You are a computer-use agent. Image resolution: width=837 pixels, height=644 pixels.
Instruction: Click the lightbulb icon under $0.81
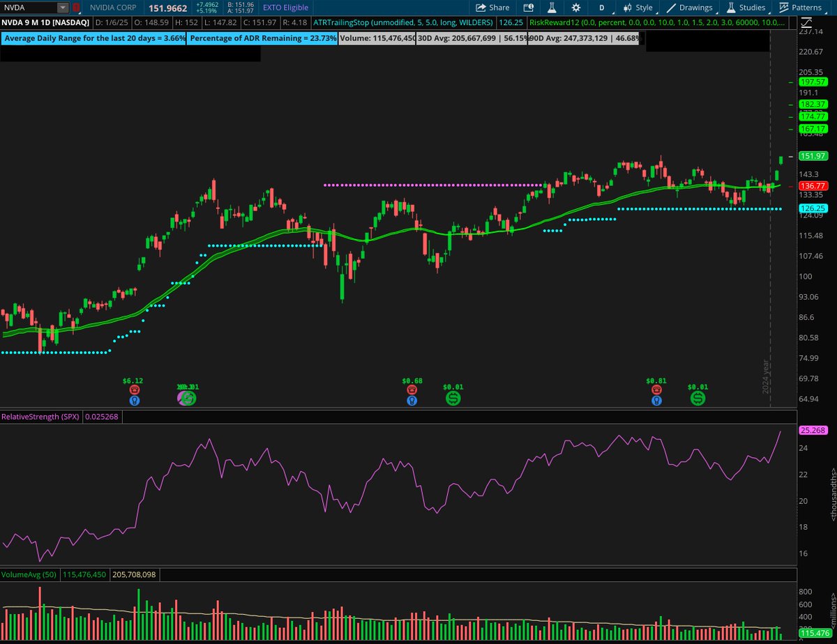point(656,400)
